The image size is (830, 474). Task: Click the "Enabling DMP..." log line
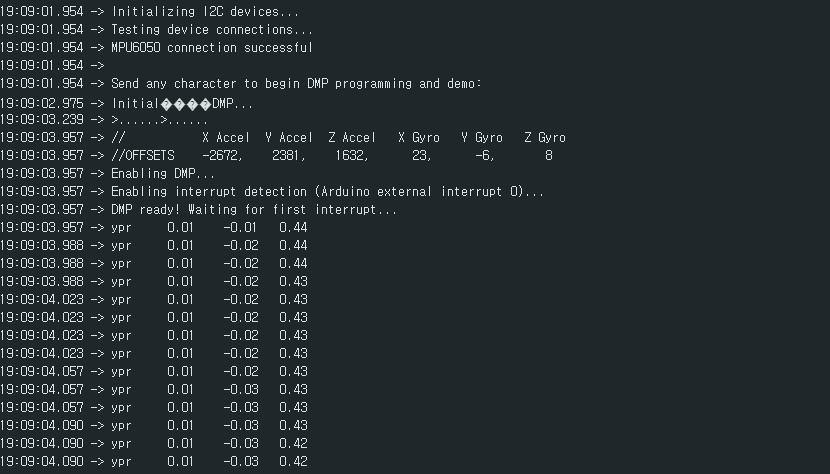(x=163, y=174)
